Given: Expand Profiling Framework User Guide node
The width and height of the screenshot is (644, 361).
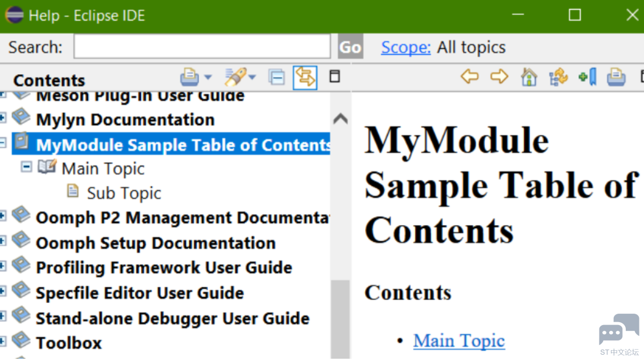Looking at the screenshot, I should 2,266.
